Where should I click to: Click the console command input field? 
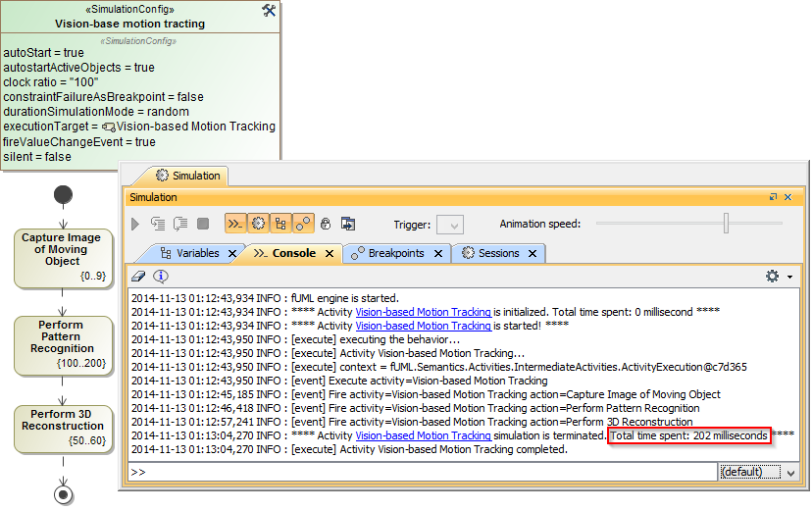click(422, 473)
